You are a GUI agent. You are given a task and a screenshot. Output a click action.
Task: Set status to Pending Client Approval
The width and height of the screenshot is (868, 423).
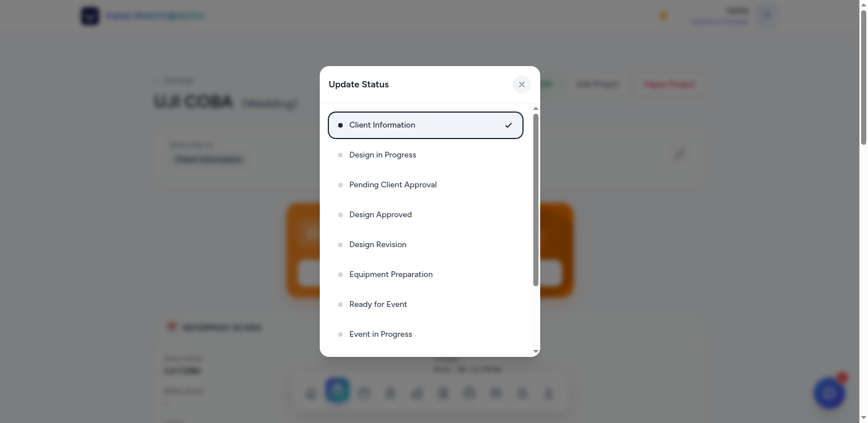[x=425, y=185]
